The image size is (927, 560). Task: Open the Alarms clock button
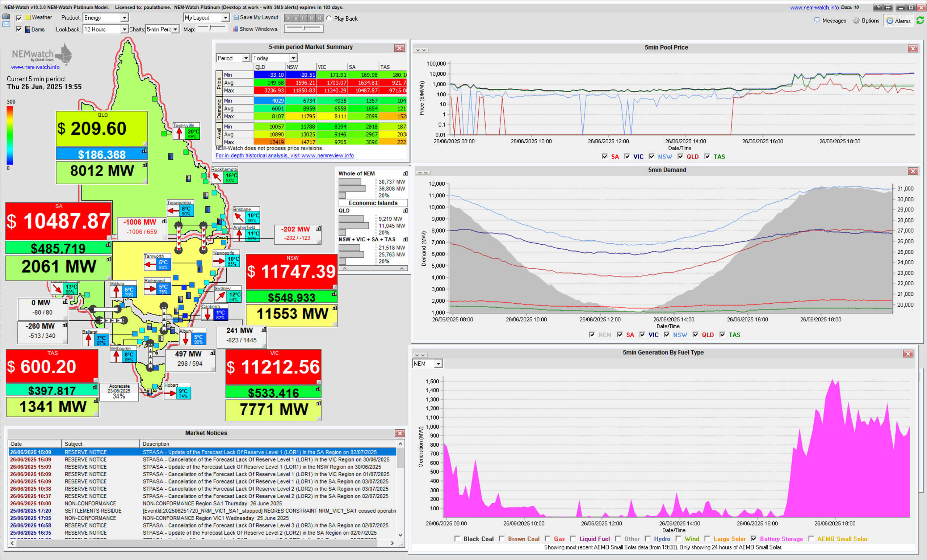898,21
